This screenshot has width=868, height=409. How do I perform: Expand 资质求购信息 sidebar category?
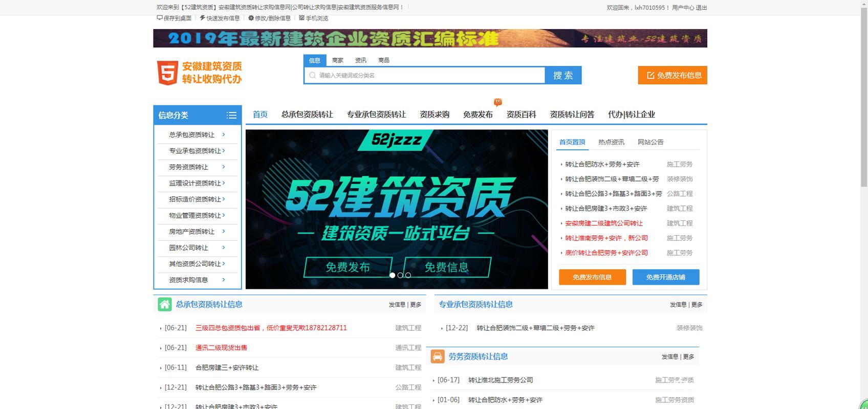point(198,280)
